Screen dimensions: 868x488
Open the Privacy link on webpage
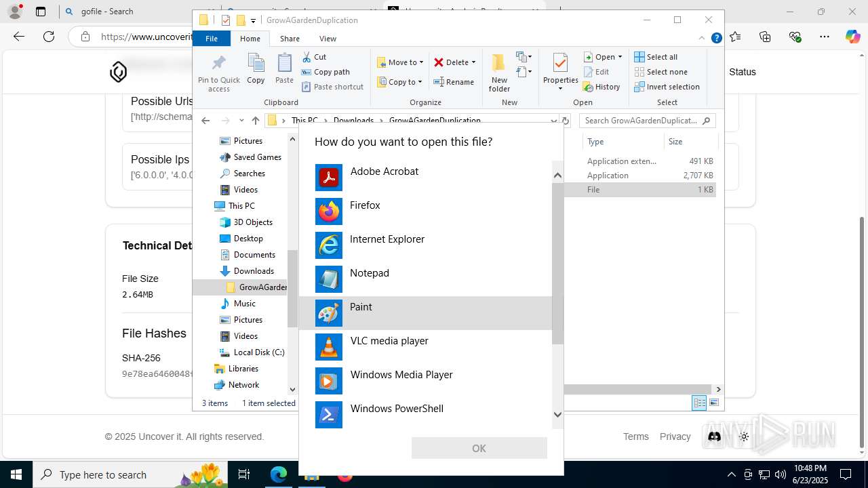click(675, 436)
